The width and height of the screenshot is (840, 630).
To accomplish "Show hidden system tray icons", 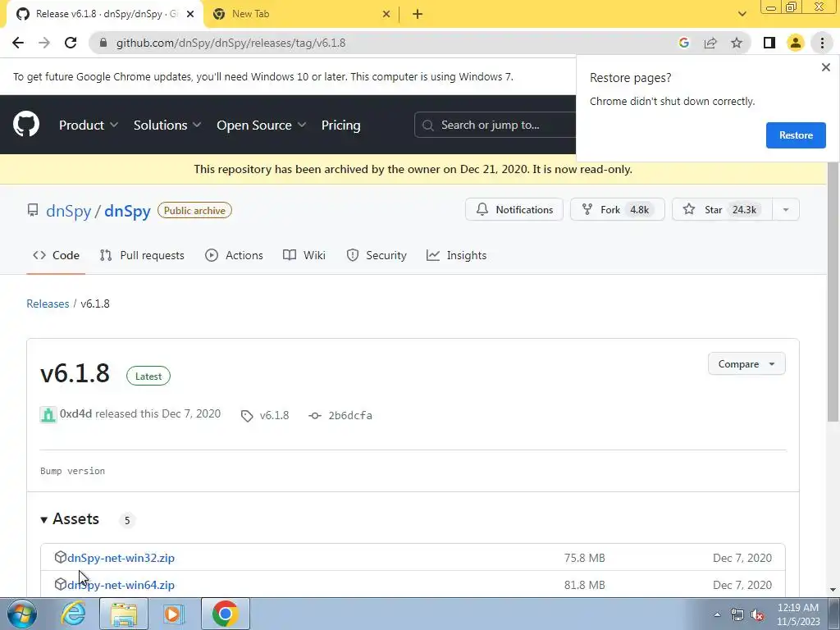I will (717, 615).
